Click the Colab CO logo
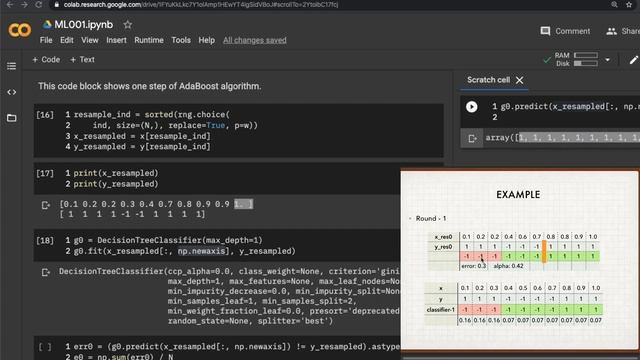This screenshot has width=640, height=360. click(19, 30)
